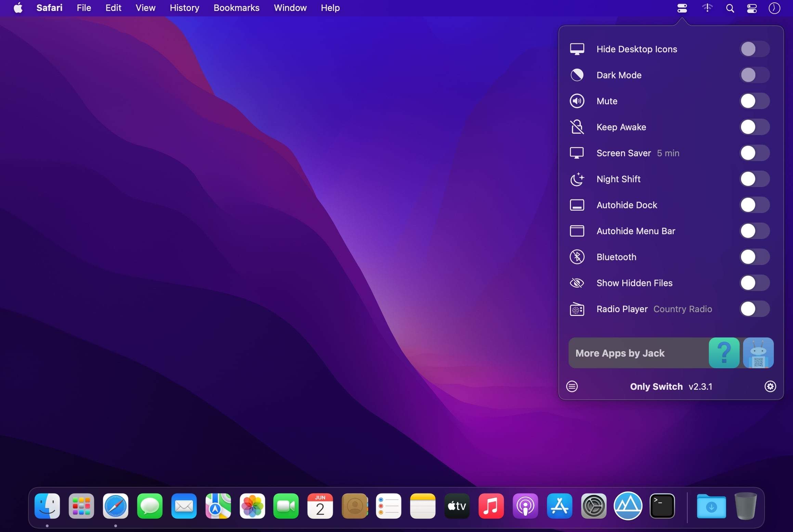793x532 pixels.
Task: Open More Apps by Jack button
Action: tap(620, 353)
